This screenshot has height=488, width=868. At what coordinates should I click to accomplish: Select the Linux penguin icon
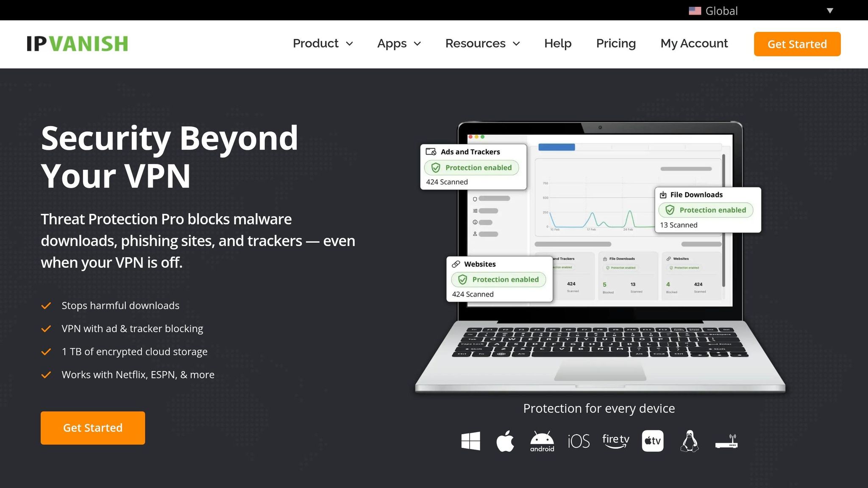[690, 441]
